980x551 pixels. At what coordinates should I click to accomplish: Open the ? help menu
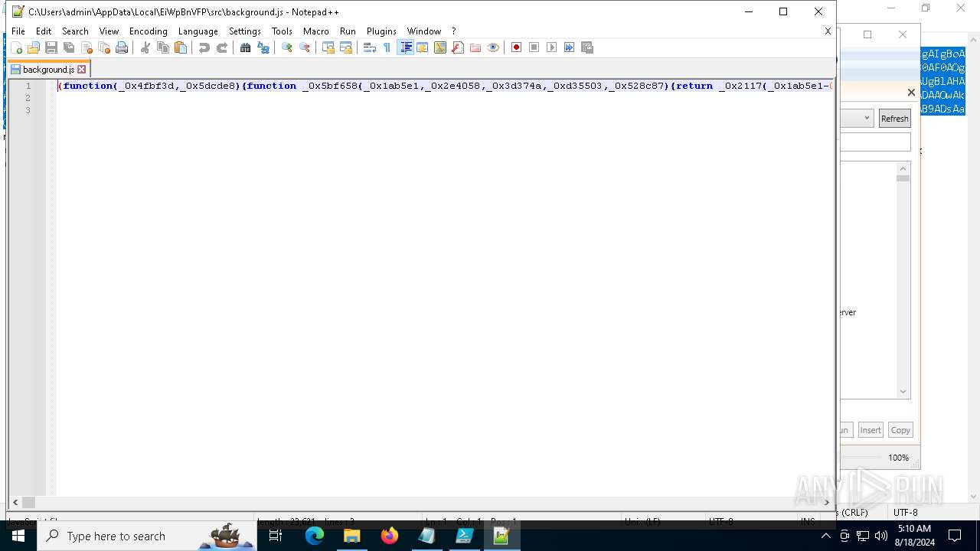(x=453, y=31)
